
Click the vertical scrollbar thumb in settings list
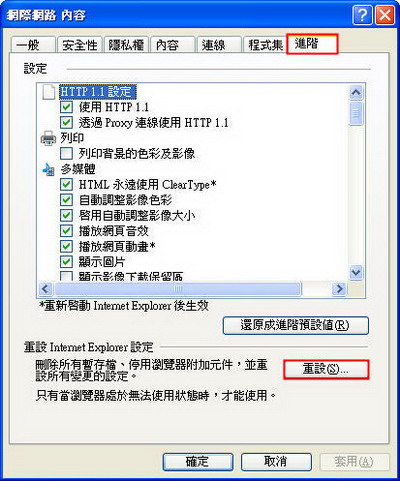[356, 113]
